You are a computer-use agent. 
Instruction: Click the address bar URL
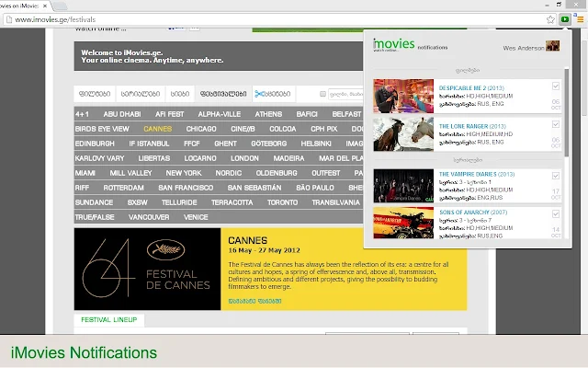tap(55, 19)
